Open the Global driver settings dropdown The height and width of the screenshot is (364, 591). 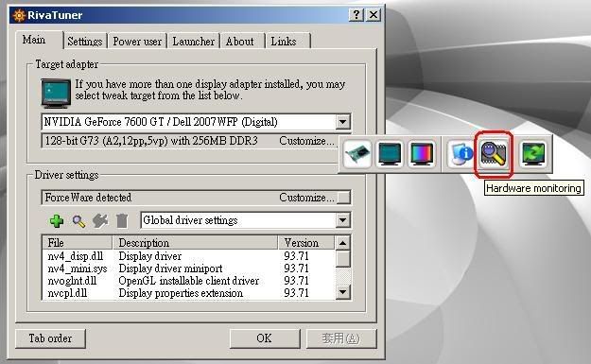point(342,220)
